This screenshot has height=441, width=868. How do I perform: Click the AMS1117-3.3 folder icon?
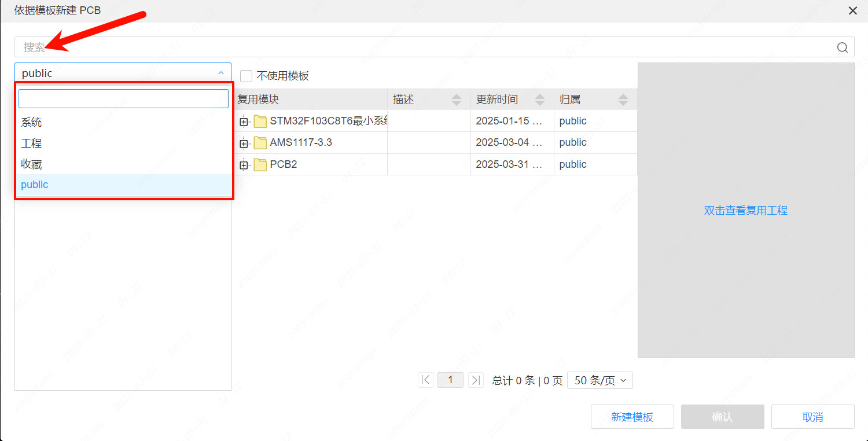point(260,143)
